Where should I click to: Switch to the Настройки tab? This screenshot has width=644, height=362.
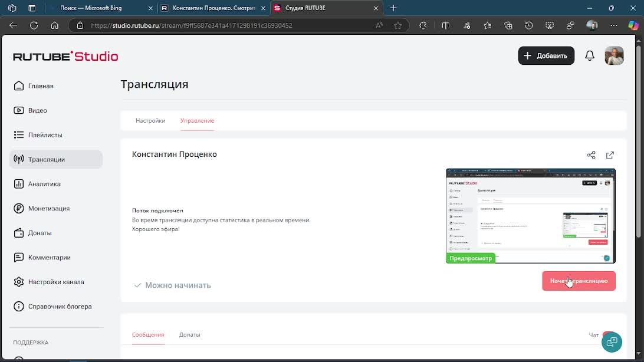[150, 121]
